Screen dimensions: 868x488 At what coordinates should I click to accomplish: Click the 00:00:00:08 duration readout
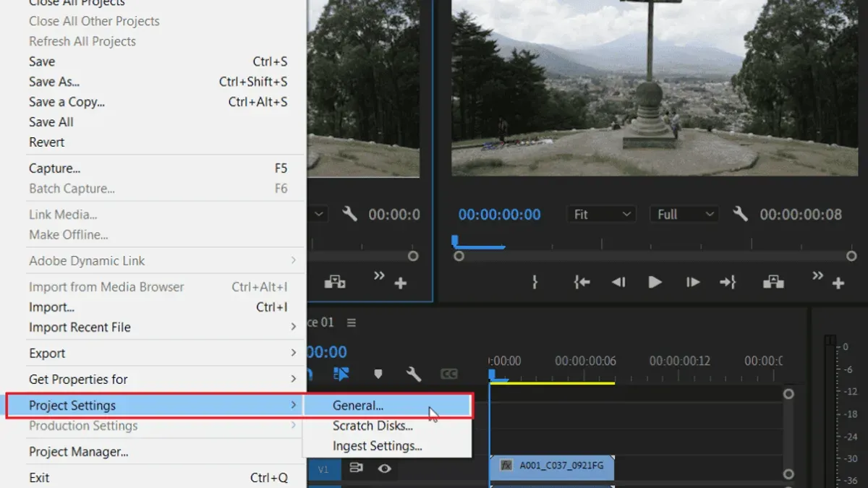coord(801,215)
